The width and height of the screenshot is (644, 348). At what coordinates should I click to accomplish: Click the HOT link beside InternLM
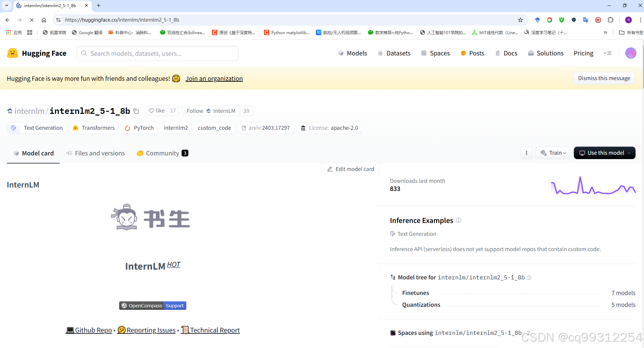173,265
